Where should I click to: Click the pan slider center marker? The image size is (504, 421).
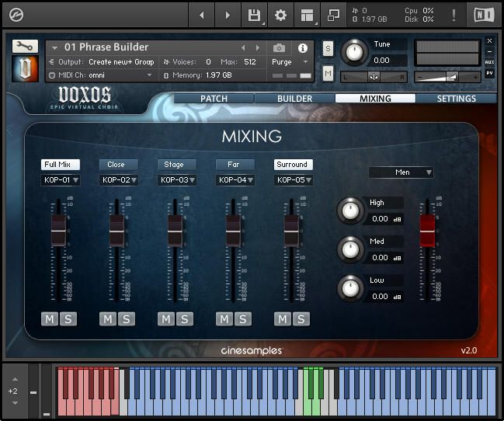374,77
